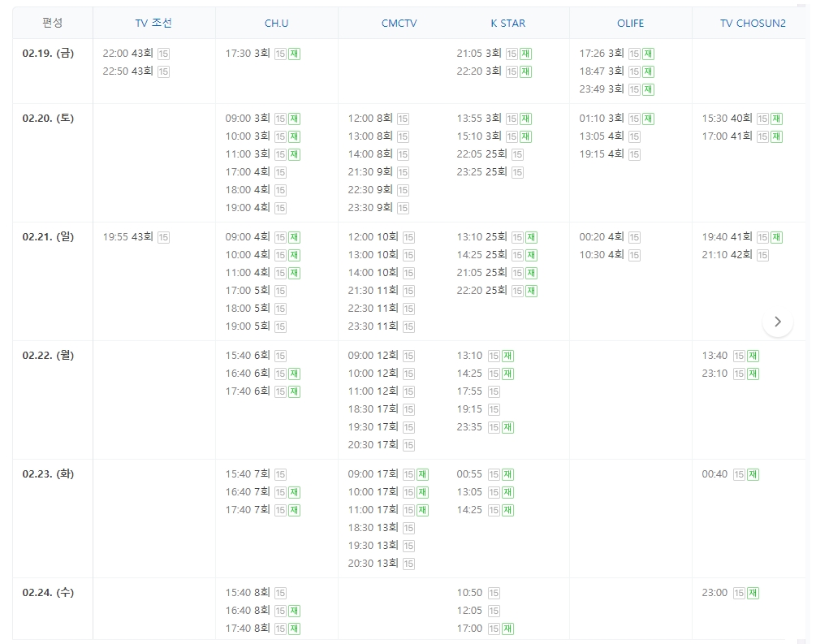Click the 재 badge beside CMCTV 09:00 17회

pos(422,474)
